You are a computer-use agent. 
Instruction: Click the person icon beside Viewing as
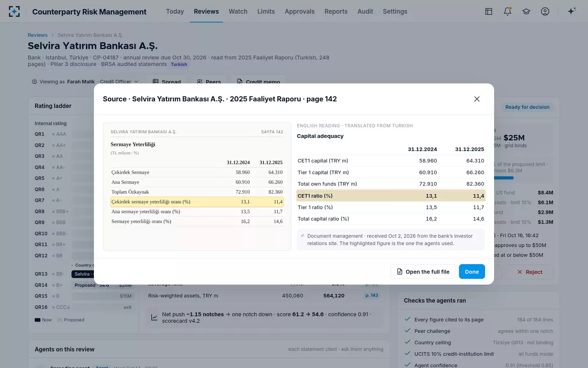[35, 82]
